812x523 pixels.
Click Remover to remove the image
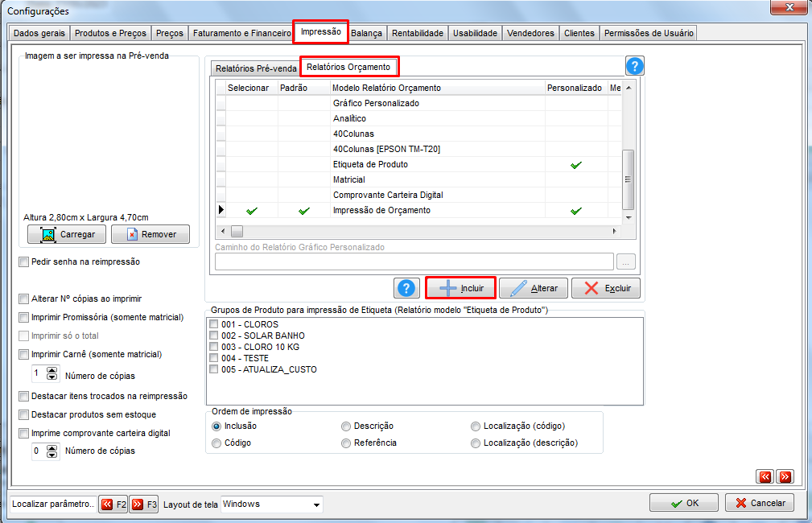coord(150,234)
